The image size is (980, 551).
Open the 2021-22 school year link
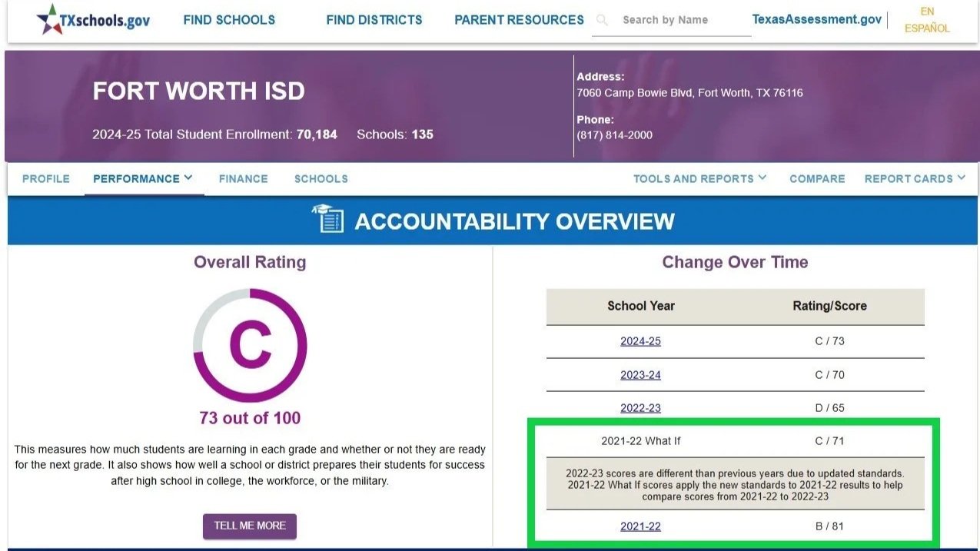tap(641, 526)
